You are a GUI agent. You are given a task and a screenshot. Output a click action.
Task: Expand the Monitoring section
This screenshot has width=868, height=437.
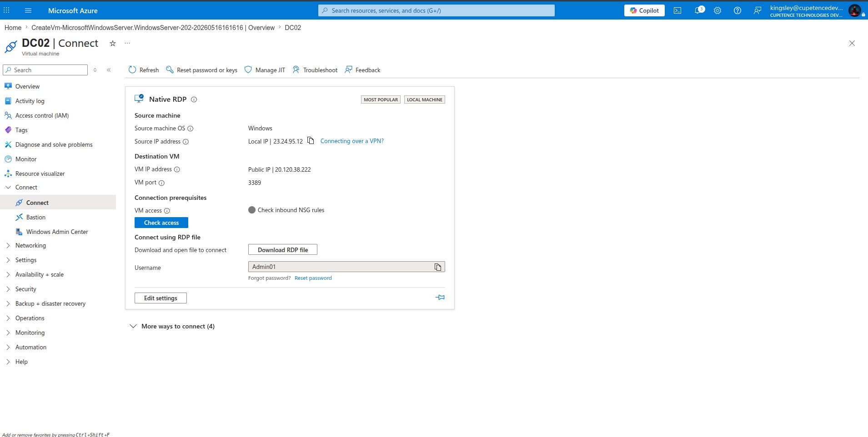(8, 333)
